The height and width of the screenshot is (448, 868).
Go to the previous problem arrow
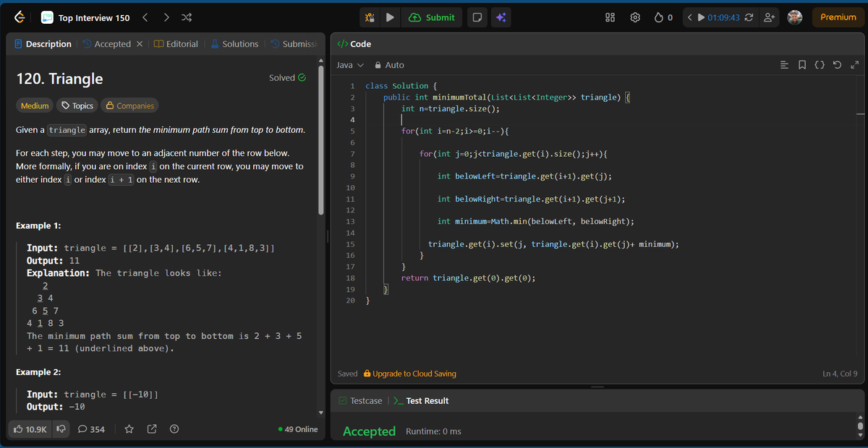pos(144,17)
